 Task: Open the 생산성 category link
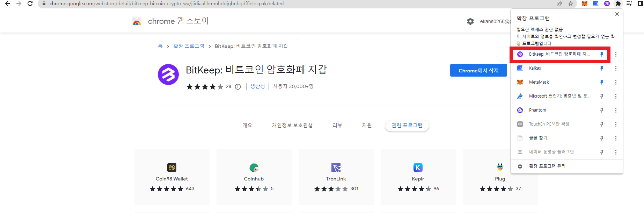tap(257, 86)
